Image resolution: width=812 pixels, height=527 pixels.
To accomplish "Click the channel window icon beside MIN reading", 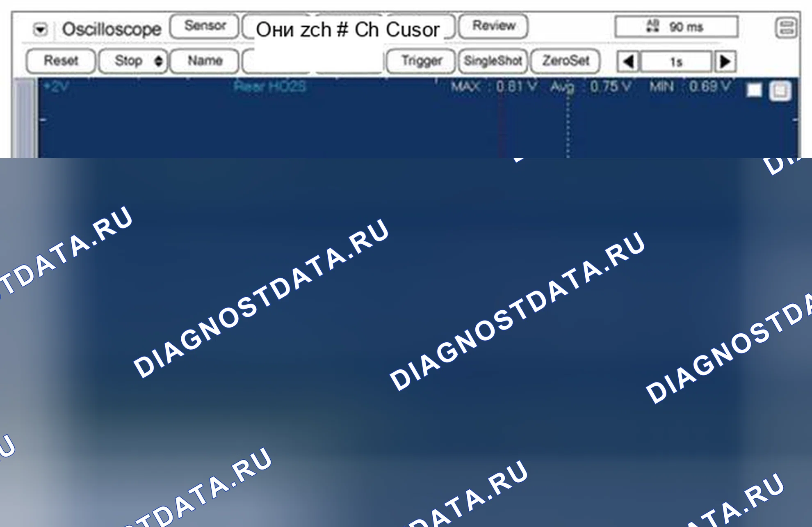I will pyautogui.click(x=780, y=91).
